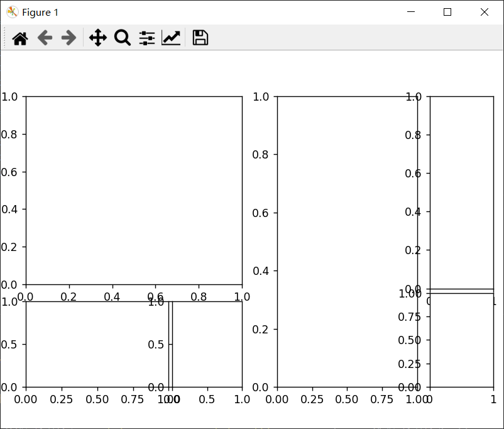The image size is (504, 429).
Task: Click the 0.8 x-tick label of the top-left subplot
Action: pos(199,297)
